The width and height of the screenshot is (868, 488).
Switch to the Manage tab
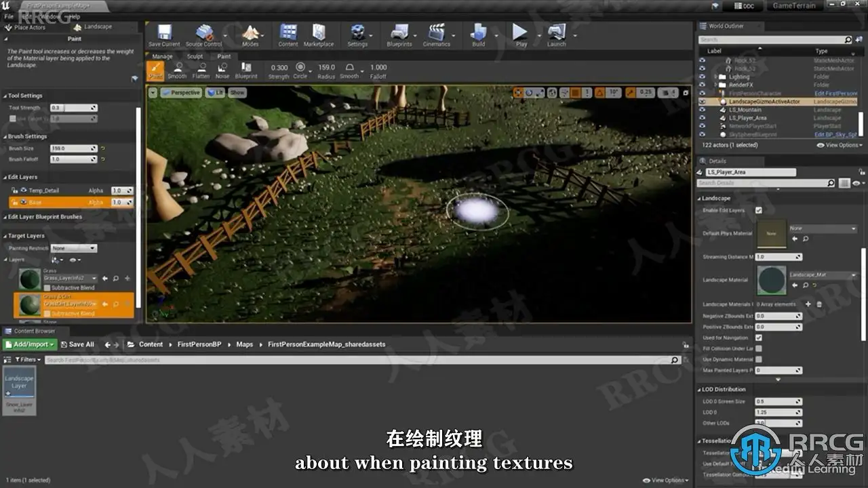click(x=163, y=56)
